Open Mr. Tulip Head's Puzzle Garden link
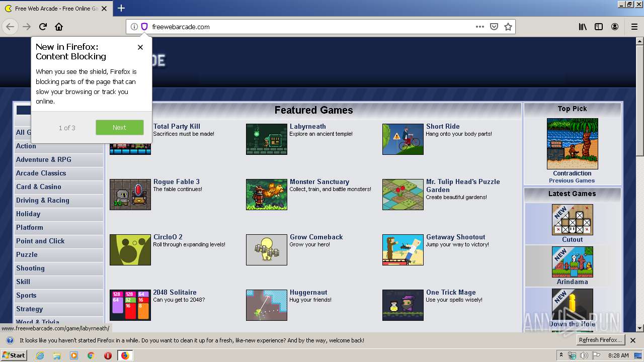644x362 pixels. tap(463, 186)
